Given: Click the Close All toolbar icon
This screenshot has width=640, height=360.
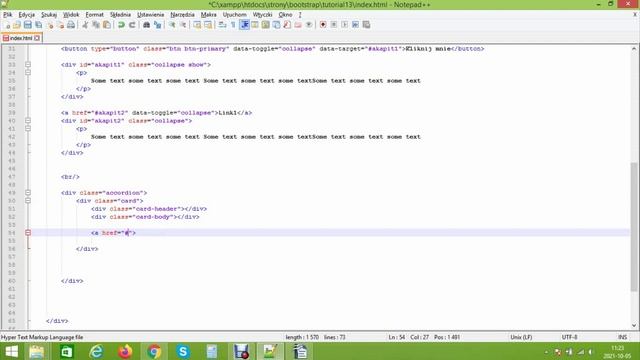Looking at the screenshot, I should pos(60,25).
